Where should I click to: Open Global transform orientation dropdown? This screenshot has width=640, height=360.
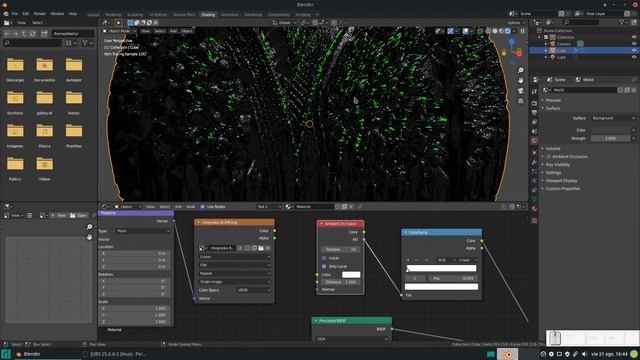click(284, 23)
